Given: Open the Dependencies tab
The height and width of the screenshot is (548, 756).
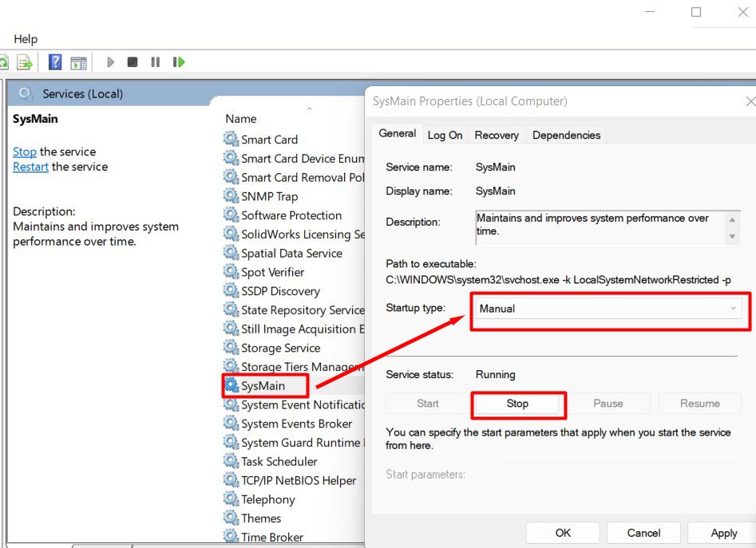Looking at the screenshot, I should pos(566,136).
